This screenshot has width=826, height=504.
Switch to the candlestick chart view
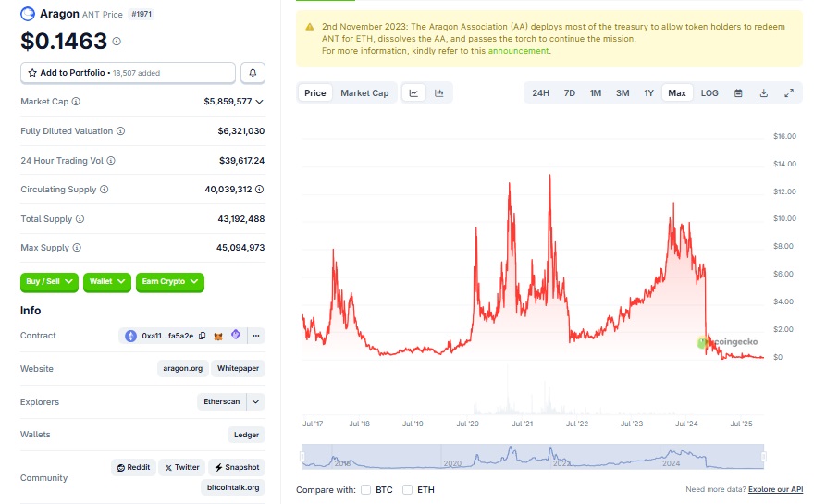(x=439, y=93)
